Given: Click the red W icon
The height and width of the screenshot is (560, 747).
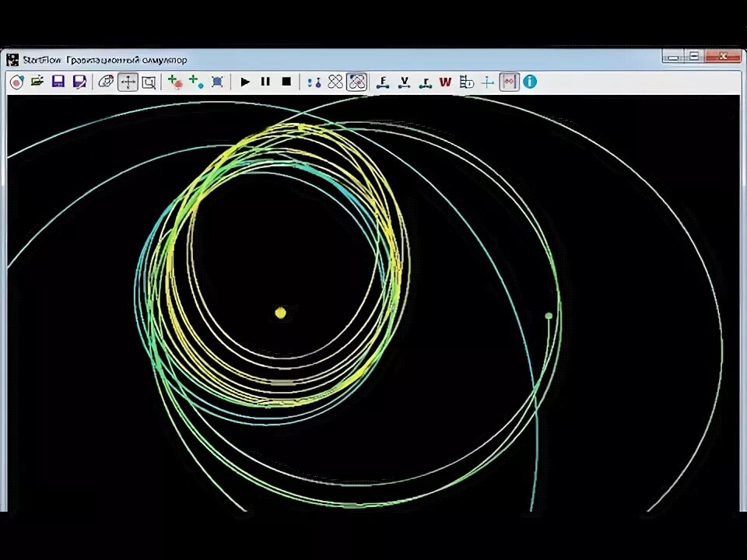Looking at the screenshot, I should 445,82.
